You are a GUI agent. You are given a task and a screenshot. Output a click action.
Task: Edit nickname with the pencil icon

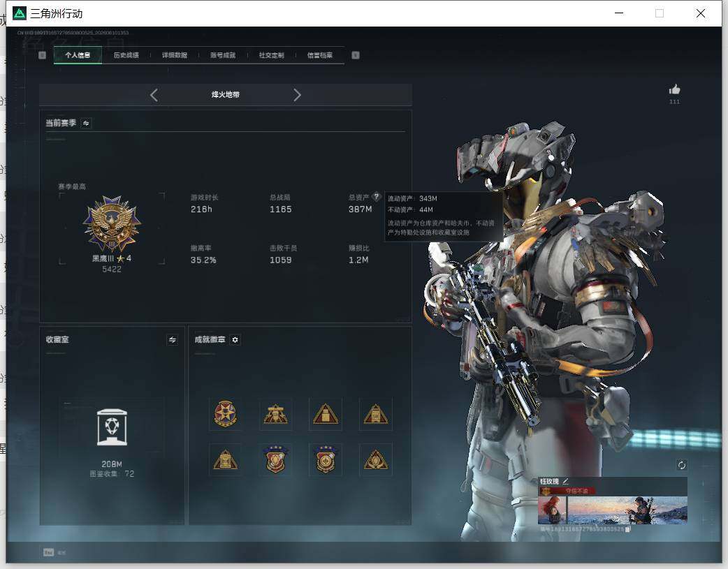pos(565,481)
